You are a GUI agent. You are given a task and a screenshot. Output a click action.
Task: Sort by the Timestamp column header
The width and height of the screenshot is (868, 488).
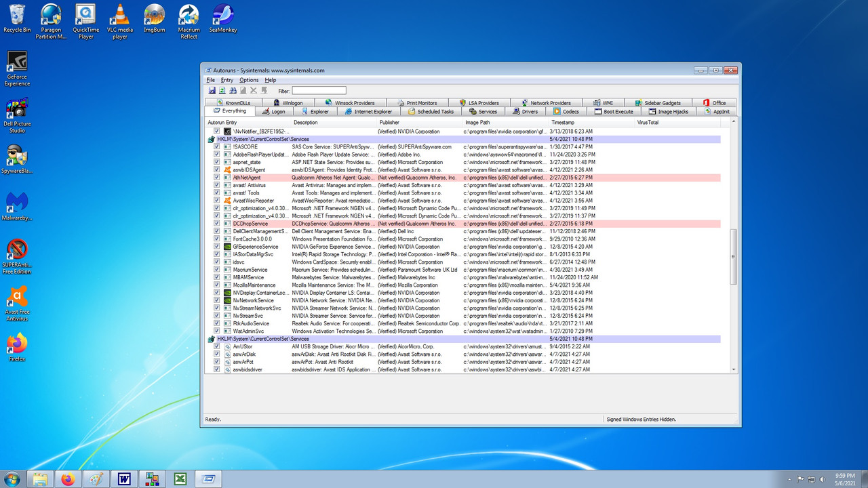(x=592, y=122)
